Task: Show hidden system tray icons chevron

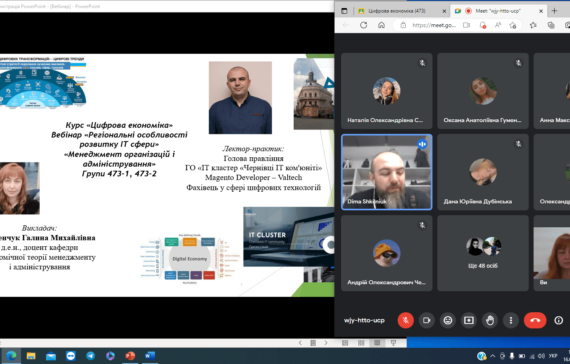Action: pyautogui.click(x=492, y=356)
